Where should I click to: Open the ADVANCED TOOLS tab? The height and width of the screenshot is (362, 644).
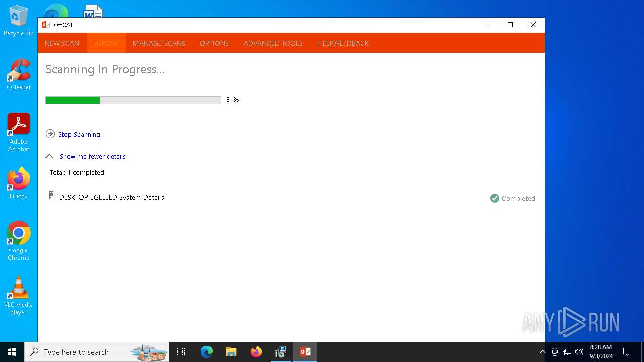click(x=273, y=43)
